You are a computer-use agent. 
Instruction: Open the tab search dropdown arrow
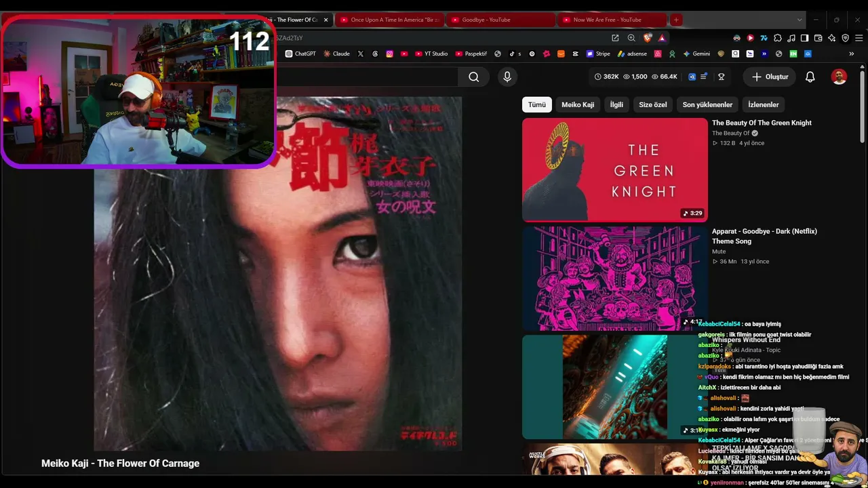[800, 20]
